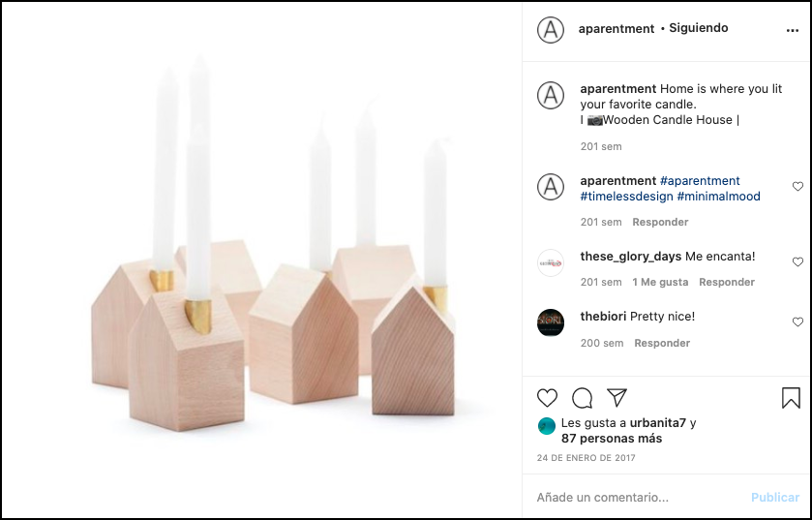Open the three-dot options menu
The width and height of the screenshot is (812, 520).
pos(793,31)
